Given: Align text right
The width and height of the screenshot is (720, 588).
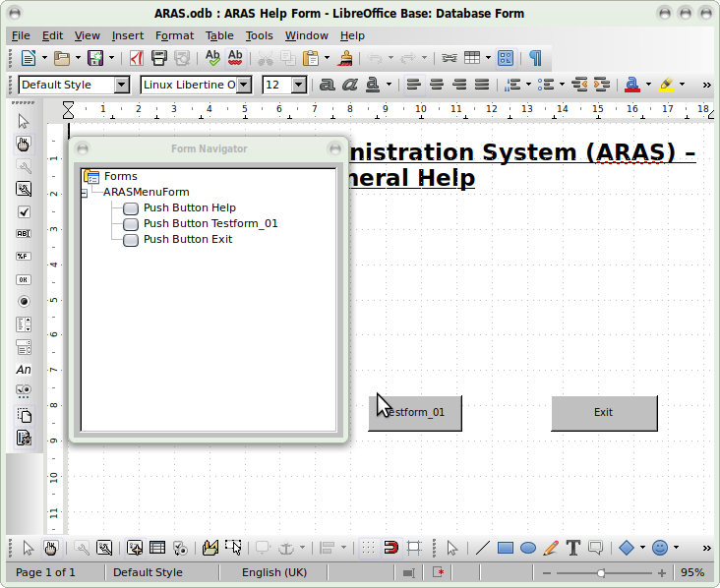Looking at the screenshot, I should [x=459, y=85].
